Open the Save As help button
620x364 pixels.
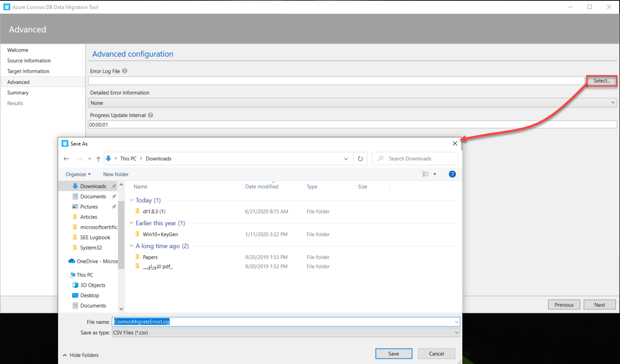pyautogui.click(x=453, y=174)
